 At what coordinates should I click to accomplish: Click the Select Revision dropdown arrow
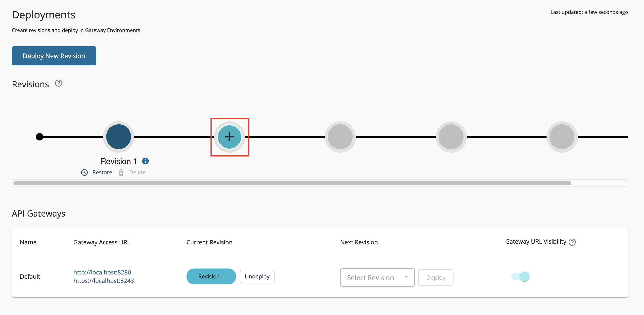[406, 277]
